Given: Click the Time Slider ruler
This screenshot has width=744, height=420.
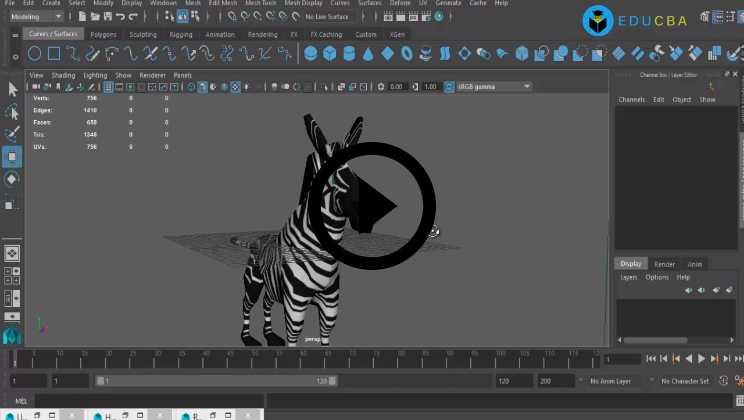Looking at the screenshot, I should 300,357.
